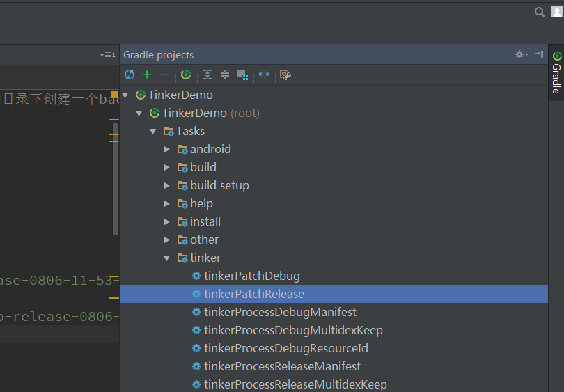Click the Gradle icon of top TinkerDemo
The height and width of the screenshot is (392, 564).
pos(140,95)
